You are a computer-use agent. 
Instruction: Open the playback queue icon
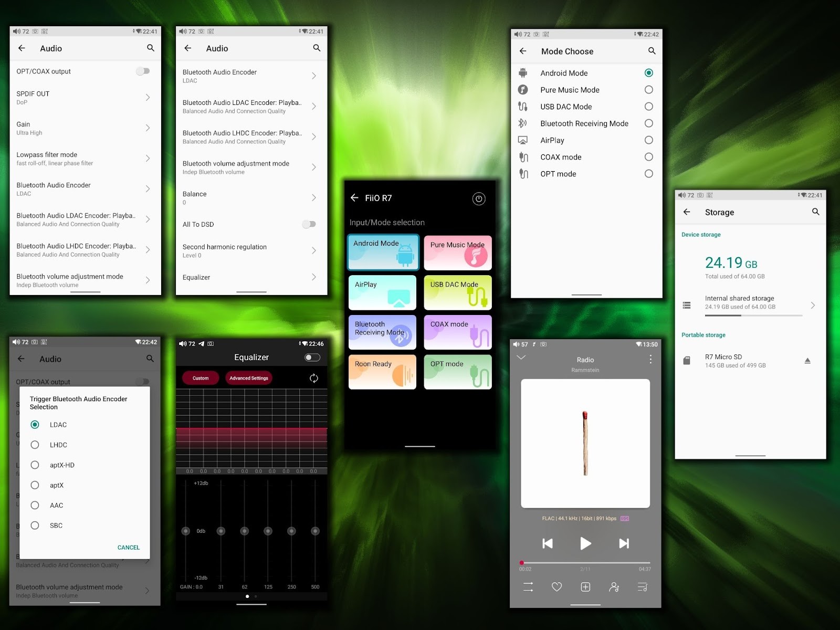643,587
